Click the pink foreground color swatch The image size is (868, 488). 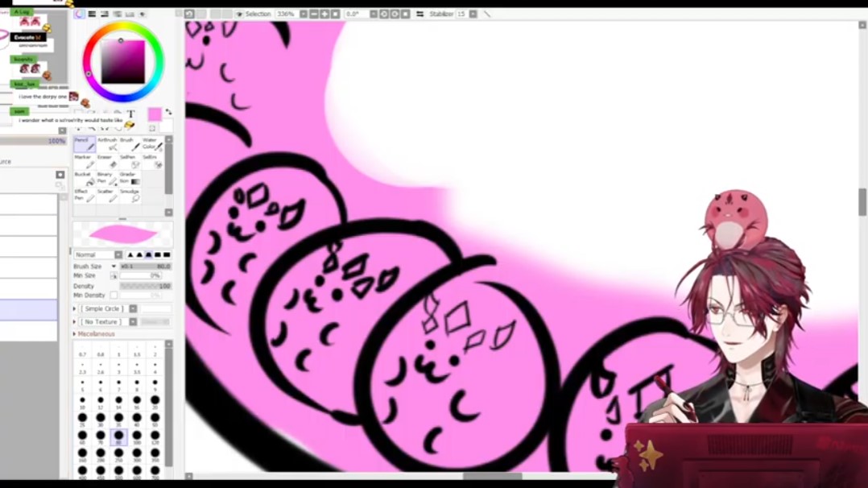pos(155,114)
